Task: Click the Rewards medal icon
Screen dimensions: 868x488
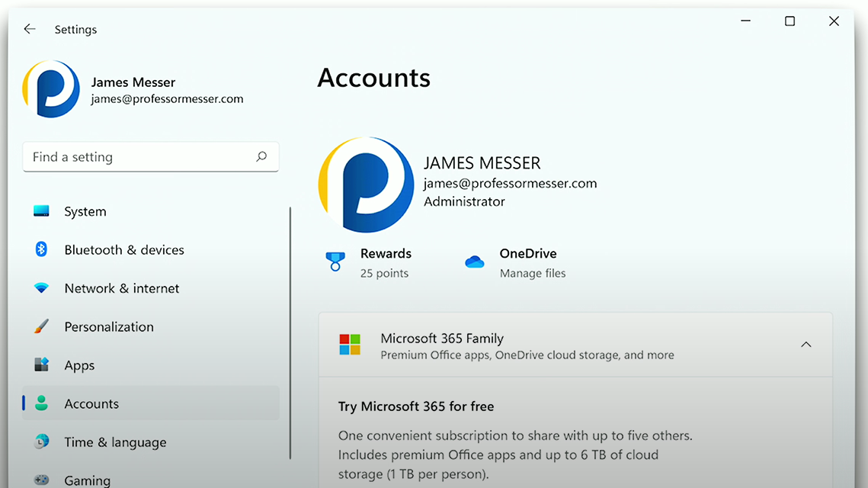Action: click(x=335, y=262)
